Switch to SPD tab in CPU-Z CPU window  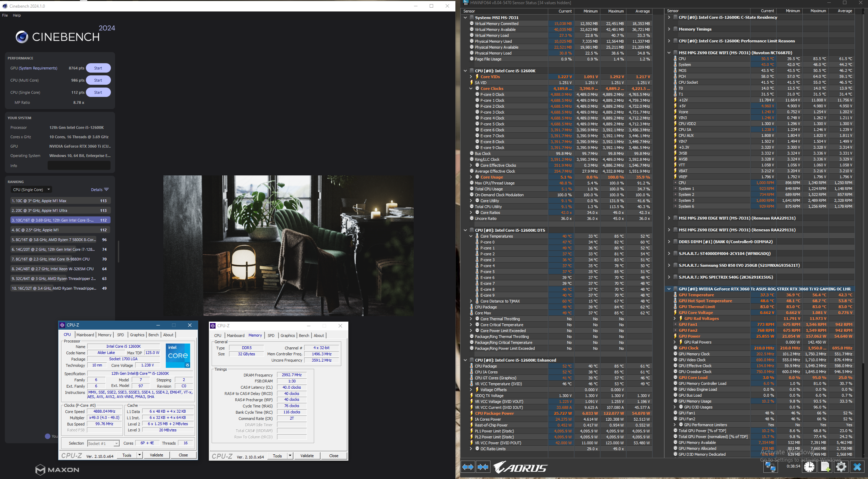coord(120,335)
